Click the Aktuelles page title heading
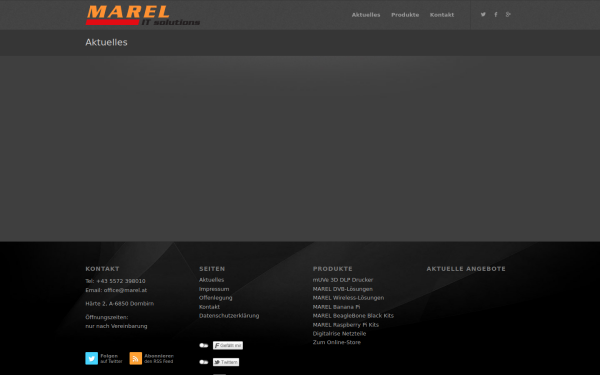This screenshot has width=600, height=375. tap(106, 42)
